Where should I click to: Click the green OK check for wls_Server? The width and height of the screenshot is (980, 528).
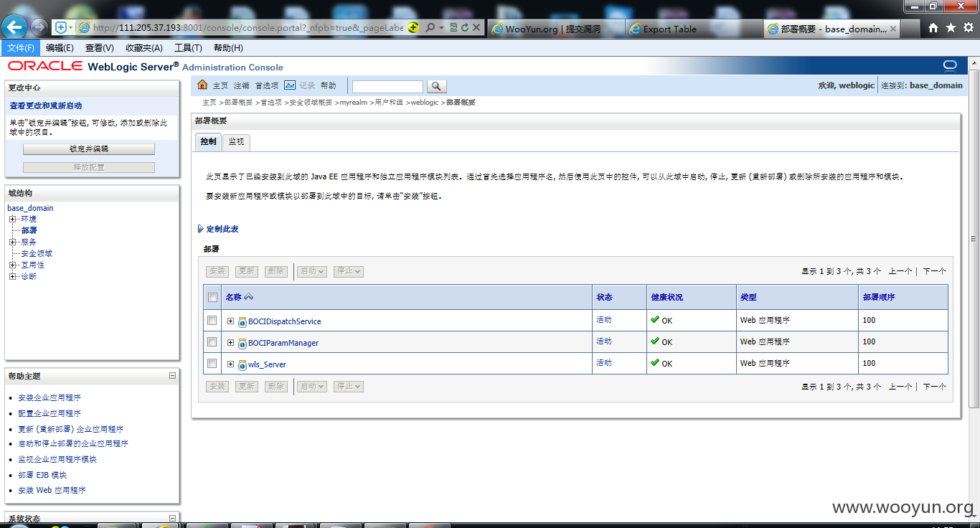pos(655,363)
